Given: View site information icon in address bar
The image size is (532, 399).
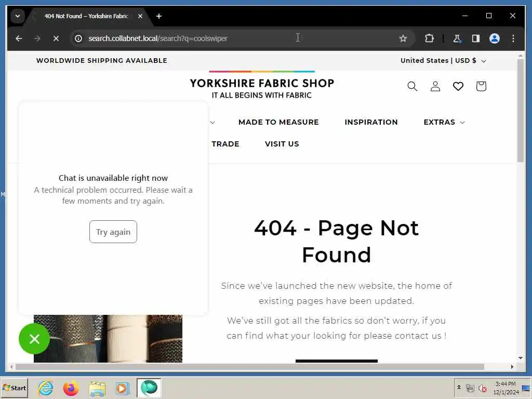Looking at the screenshot, I should point(78,38).
